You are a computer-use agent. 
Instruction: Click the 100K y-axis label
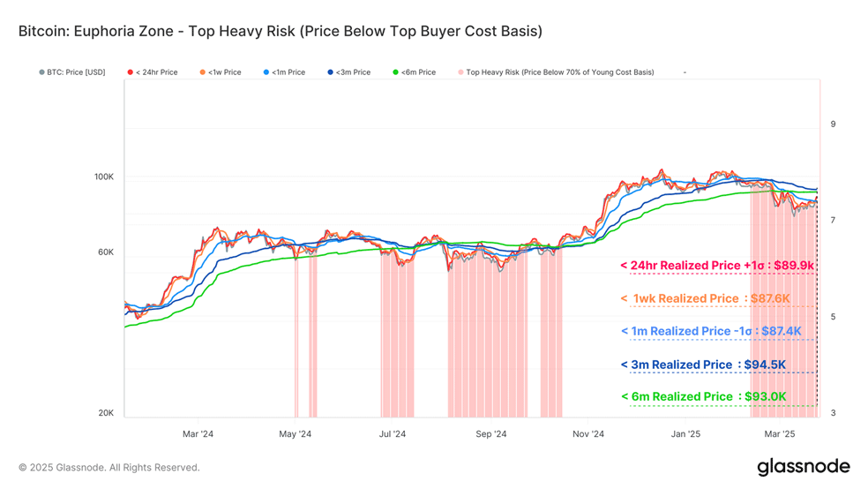103,177
